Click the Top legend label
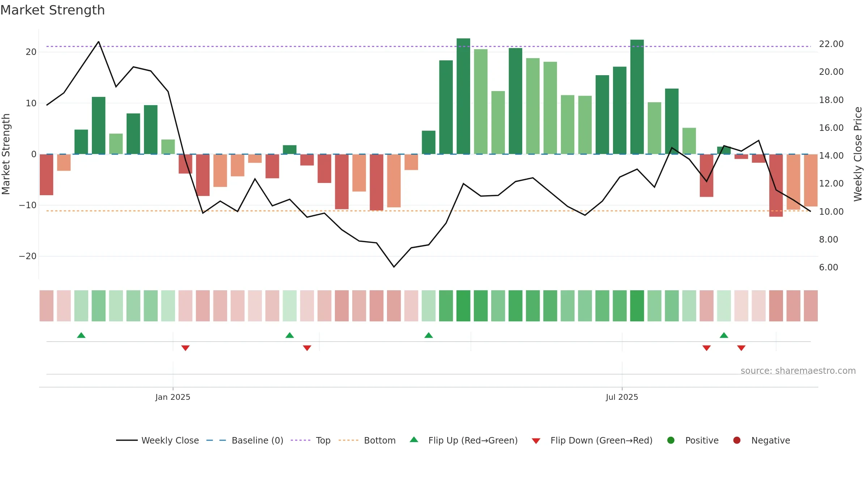Image resolution: width=868 pixels, height=488 pixels. coord(323,440)
